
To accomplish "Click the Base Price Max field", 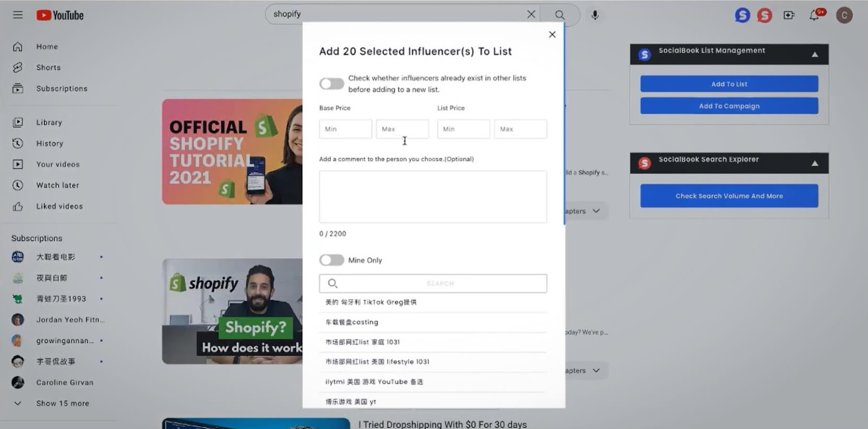I will click(403, 129).
